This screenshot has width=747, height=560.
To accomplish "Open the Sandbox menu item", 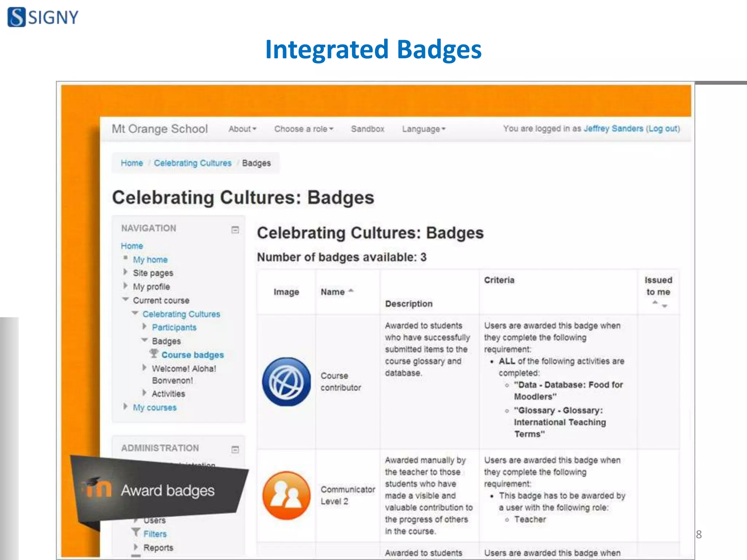I will click(368, 129).
